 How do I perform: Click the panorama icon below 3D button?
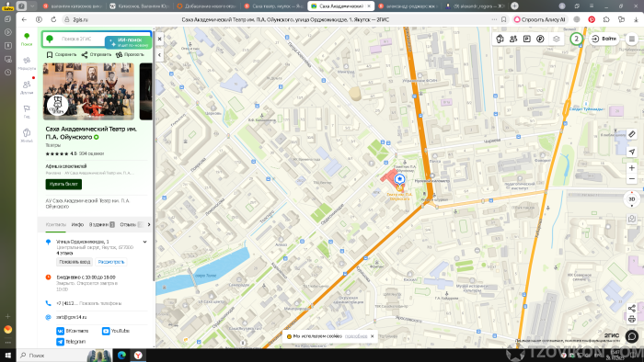pyautogui.click(x=632, y=219)
